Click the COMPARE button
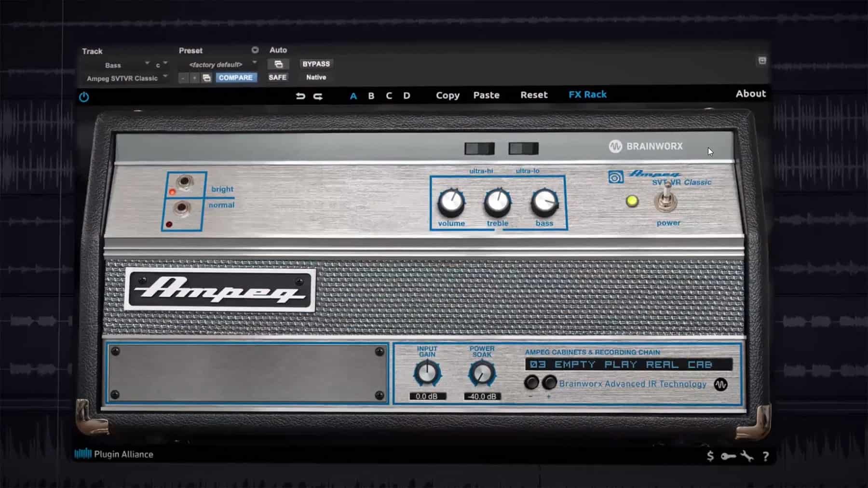This screenshot has height=488, width=868. pos(236,77)
